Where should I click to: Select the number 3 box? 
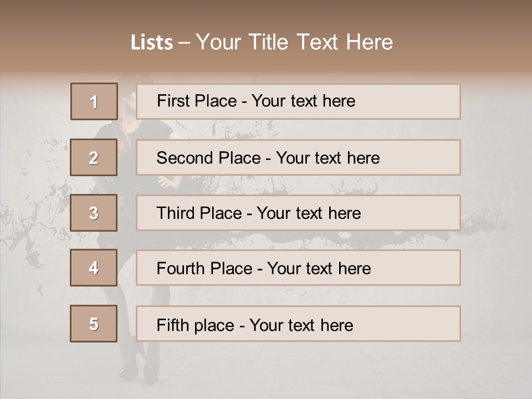(94, 213)
